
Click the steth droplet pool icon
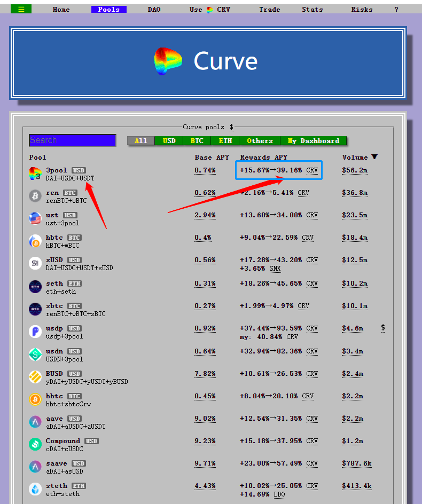pos(35,489)
